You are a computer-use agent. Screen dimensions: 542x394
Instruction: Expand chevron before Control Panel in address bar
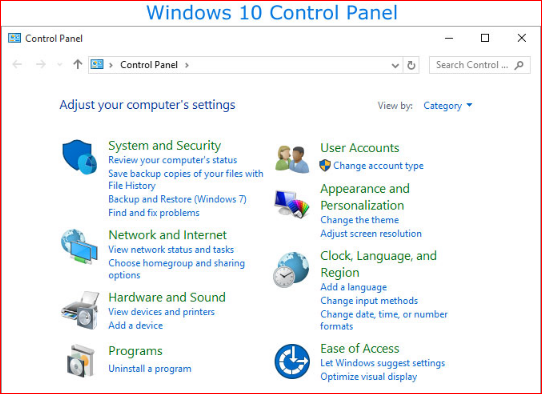pos(111,65)
